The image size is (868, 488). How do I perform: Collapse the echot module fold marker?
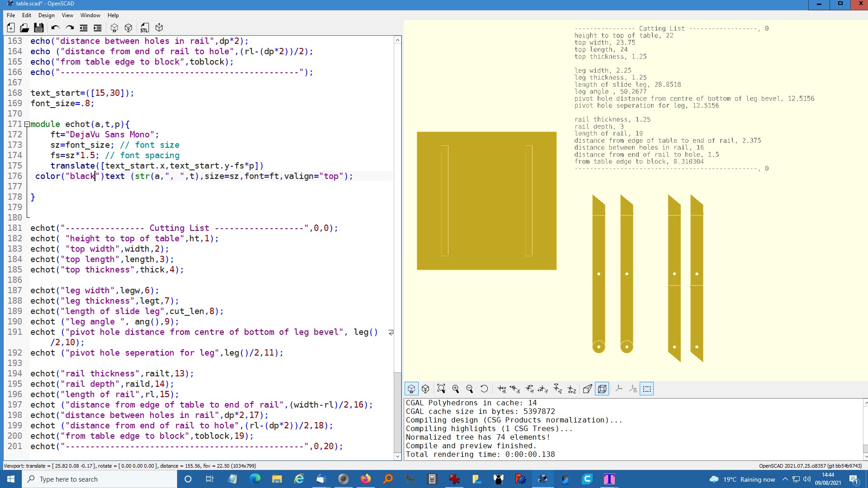click(27, 124)
